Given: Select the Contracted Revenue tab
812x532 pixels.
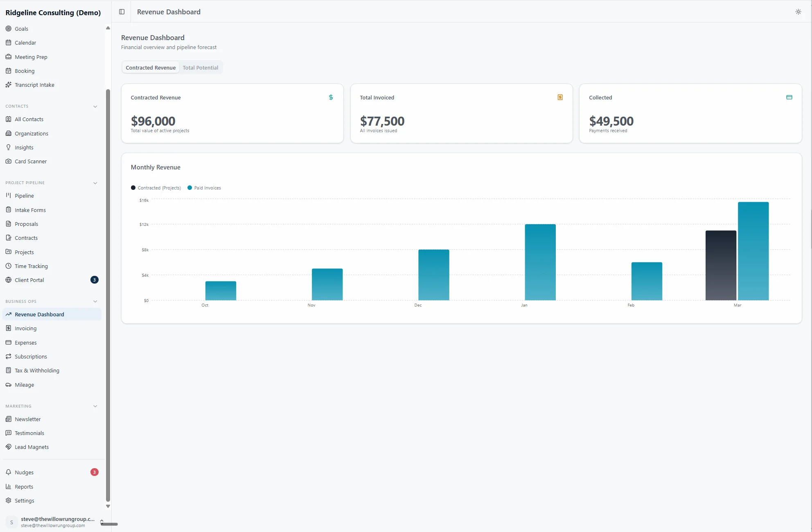Looking at the screenshot, I should coord(150,67).
